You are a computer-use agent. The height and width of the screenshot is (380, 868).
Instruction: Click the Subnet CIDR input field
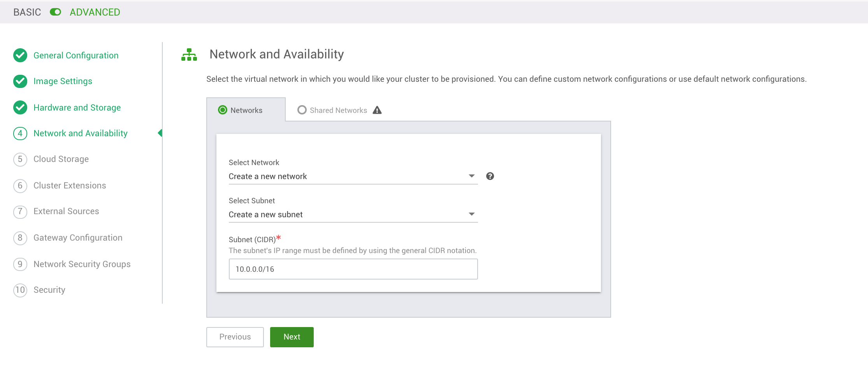pyautogui.click(x=352, y=269)
